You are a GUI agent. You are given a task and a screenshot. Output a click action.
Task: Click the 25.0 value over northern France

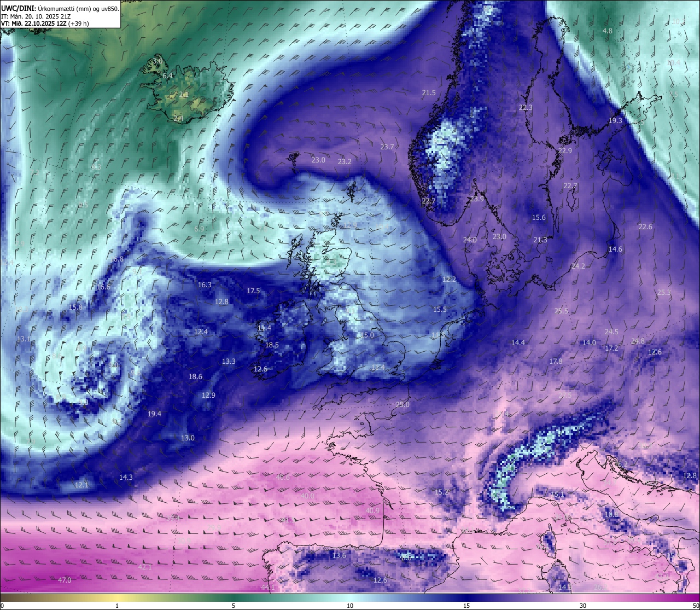(402, 405)
